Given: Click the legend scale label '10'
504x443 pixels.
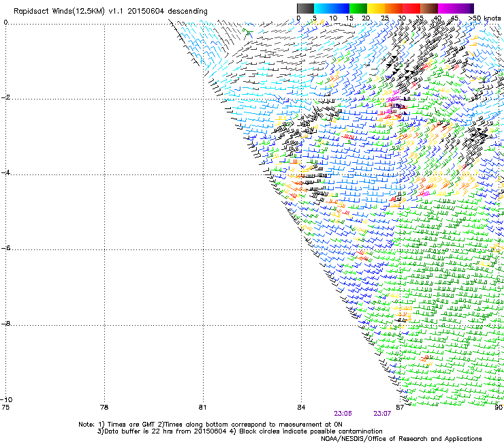Looking at the screenshot, I should [x=333, y=18].
